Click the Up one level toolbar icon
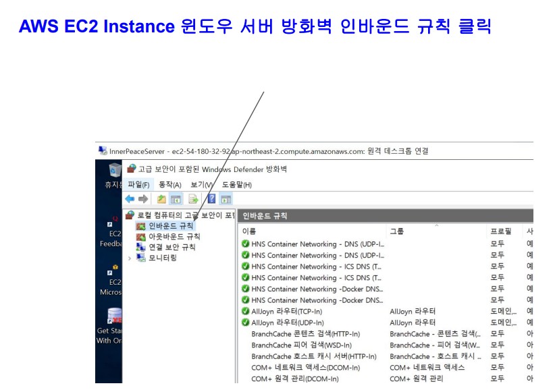553x392 pixels. [x=161, y=199]
